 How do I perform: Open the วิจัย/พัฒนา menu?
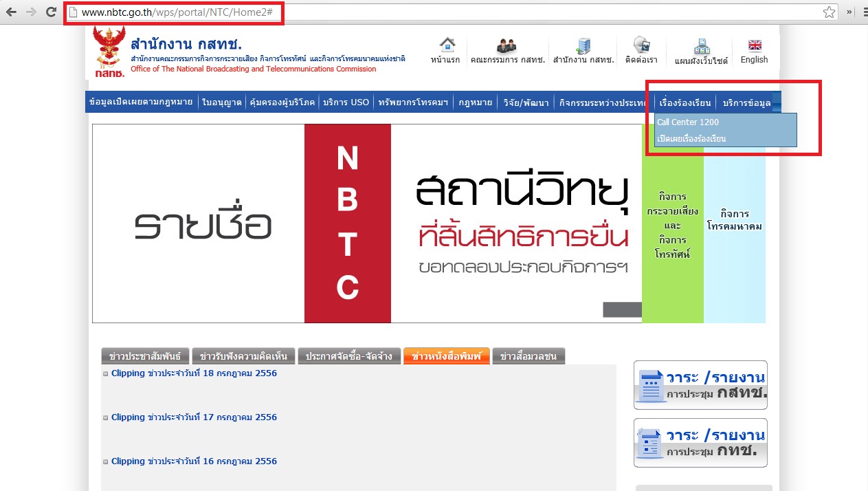pyautogui.click(x=526, y=102)
